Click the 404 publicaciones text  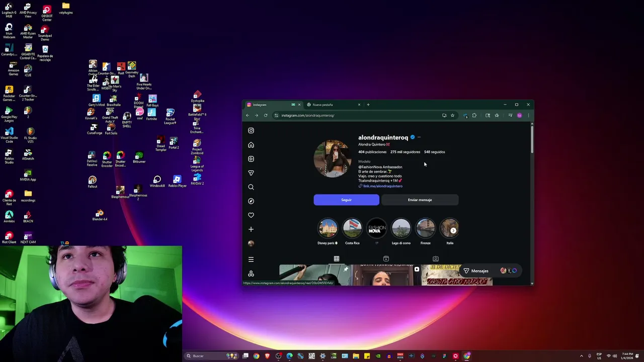click(x=372, y=152)
